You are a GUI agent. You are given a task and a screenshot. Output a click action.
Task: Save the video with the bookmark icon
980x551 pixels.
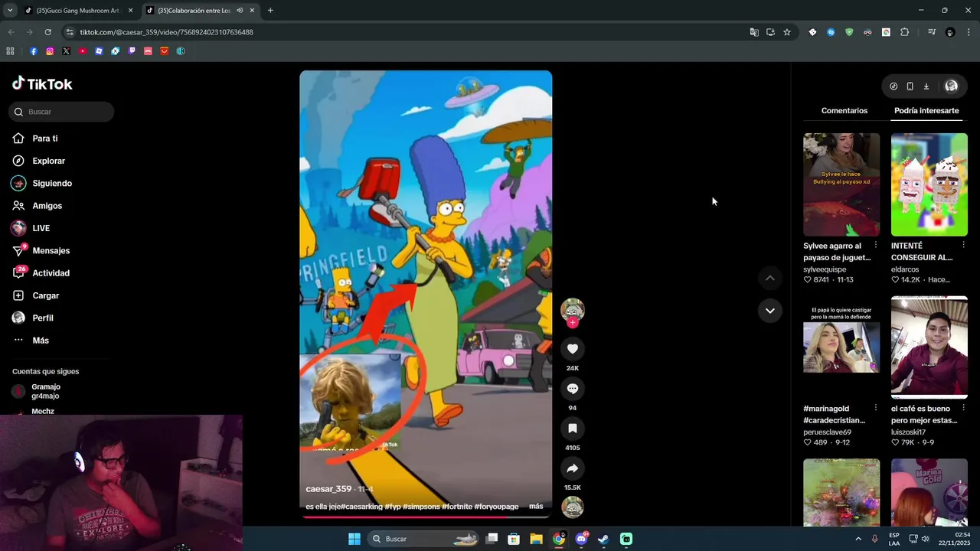(572, 429)
